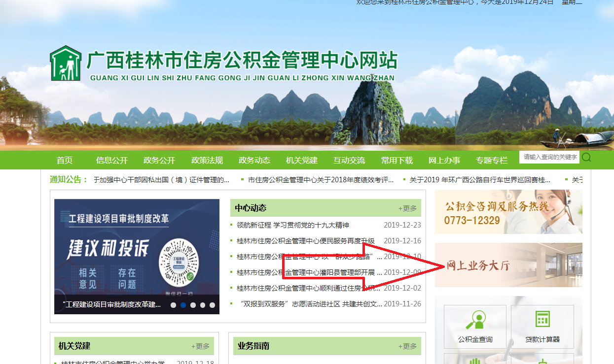Select the last carousel dot
Image resolution: width=614 pixels, height=364 pixels.
(x=212, y=305)
